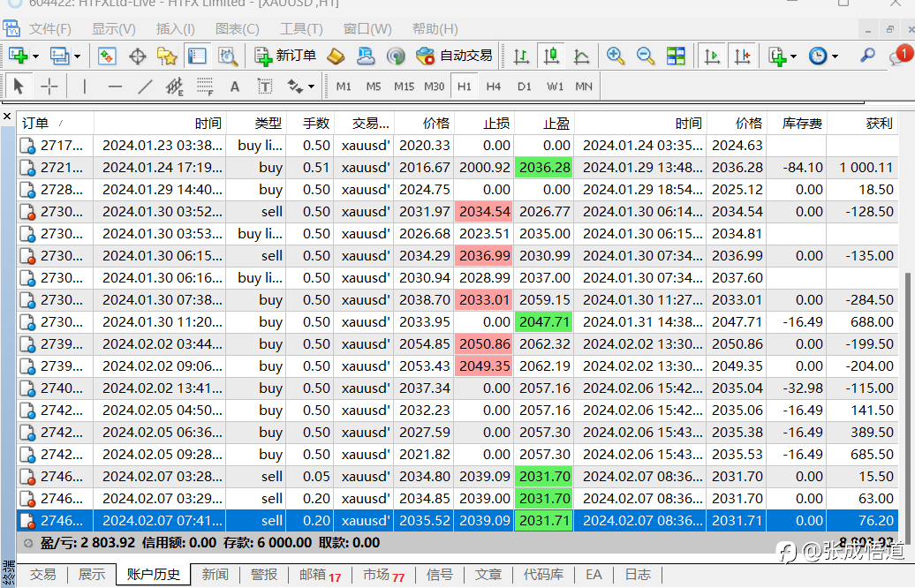The height and width of the screenshot is (588, 915).
Task: Zoom in on the chart
Action: pyautogui.click(x=615, y=56)
